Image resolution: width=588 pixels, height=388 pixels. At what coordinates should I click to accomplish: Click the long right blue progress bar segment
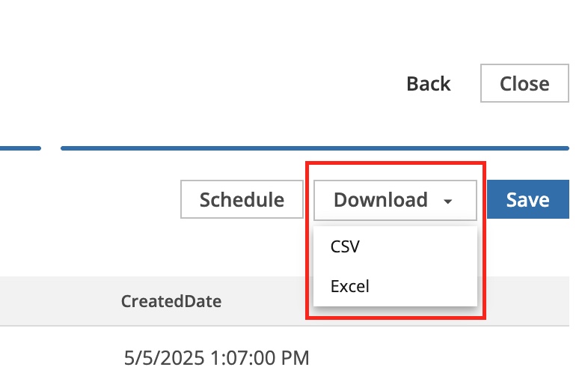pyautogui.click(x=314, y=148)
